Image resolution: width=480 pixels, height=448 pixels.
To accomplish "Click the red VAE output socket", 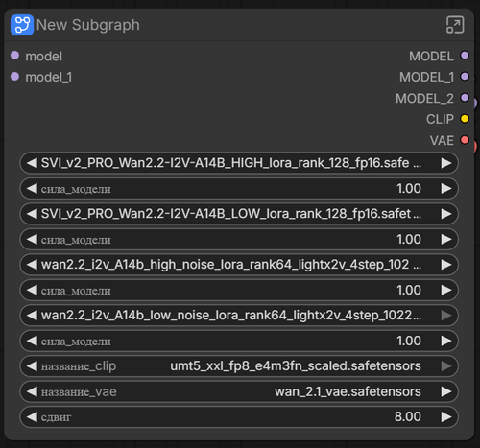I will coord(465,140).
